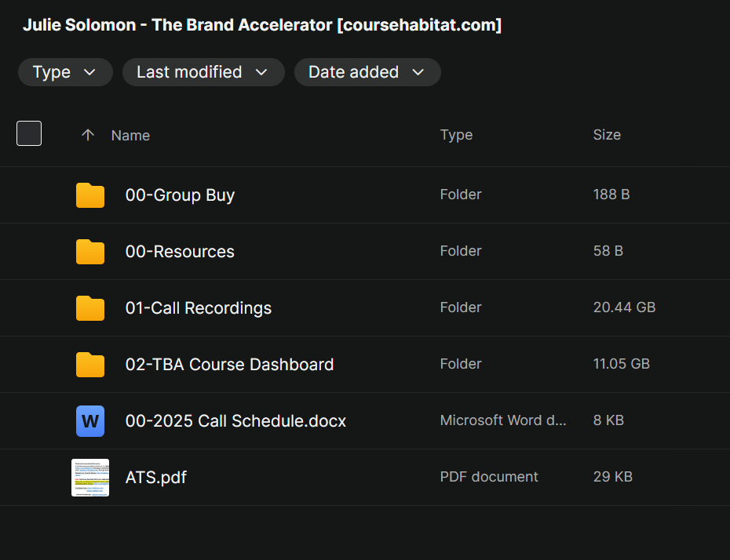Viewport: 730px width, 560px height.
Task: Open the Date added filter dropdown
Action: coord(367,72)
